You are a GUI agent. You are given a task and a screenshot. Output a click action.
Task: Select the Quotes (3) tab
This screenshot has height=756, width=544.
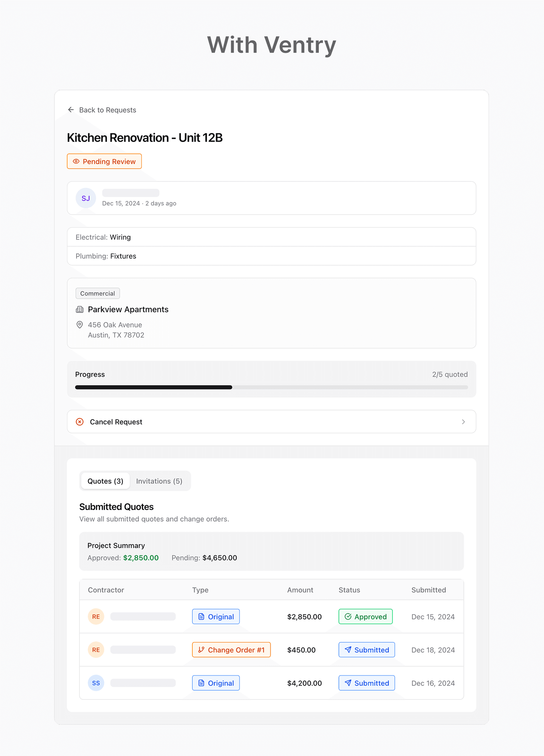coord(105,481)
